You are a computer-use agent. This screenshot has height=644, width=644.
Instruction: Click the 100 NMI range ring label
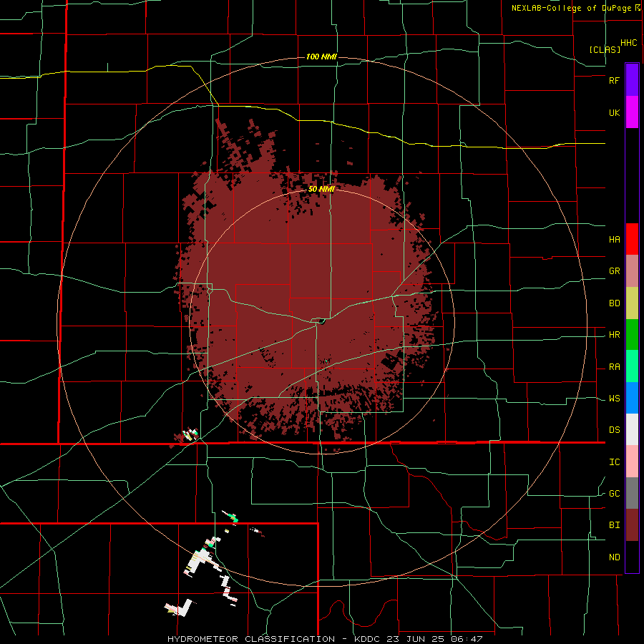[321, 57]
